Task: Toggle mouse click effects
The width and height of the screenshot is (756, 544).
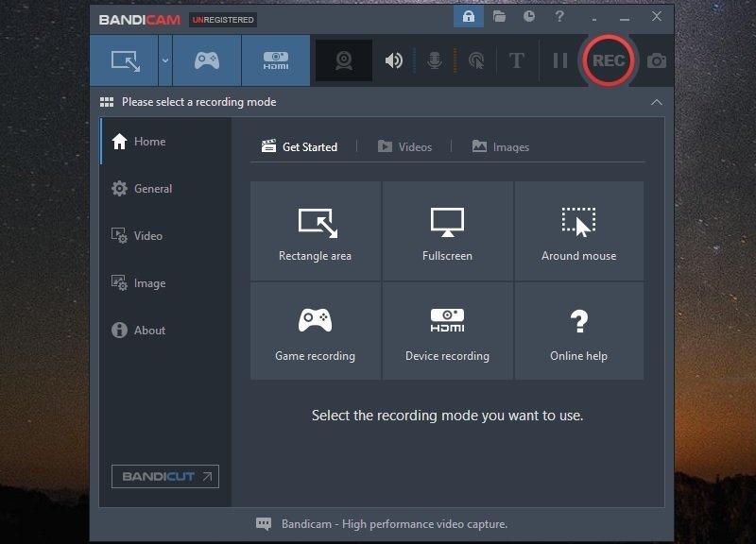Action: [x=476, y=60]
